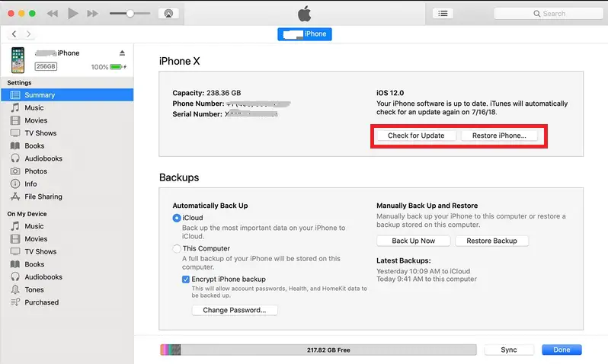The height and width of the screenshot is (364, 608).
Task: Click the play button
Action: click(72, 14)
